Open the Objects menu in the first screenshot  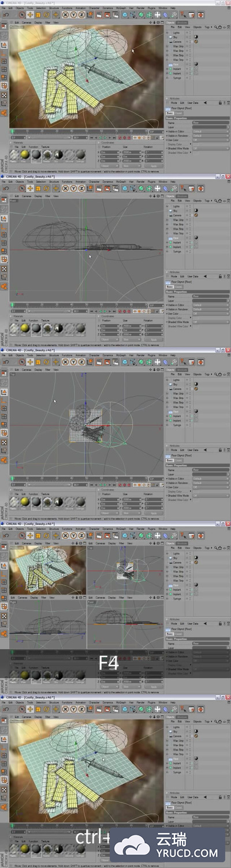[20, 8]
